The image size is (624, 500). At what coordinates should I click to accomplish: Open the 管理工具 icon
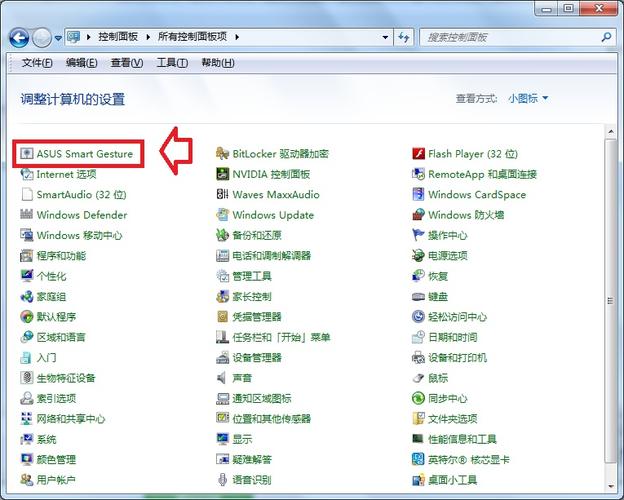[x=222, y=275]
